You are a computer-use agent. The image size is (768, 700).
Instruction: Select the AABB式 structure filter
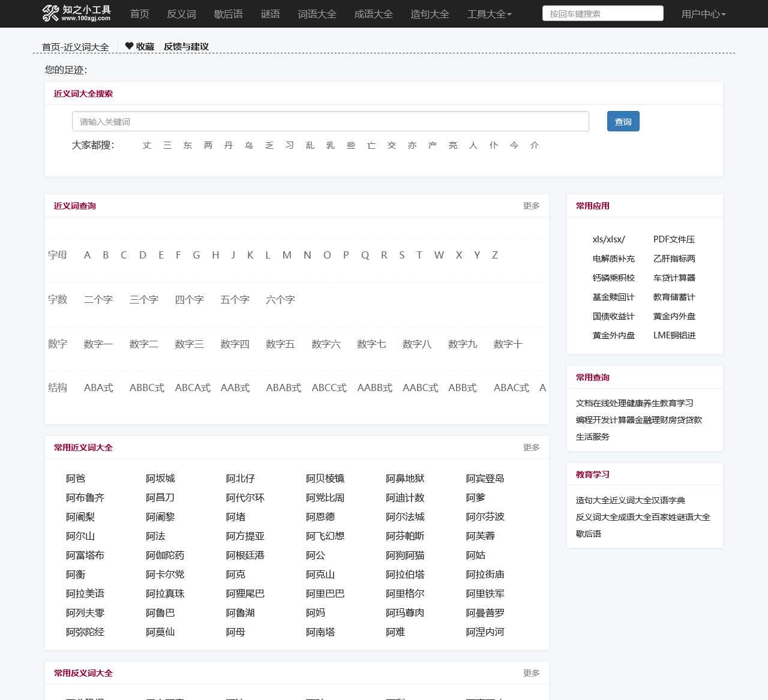point(374,387)
